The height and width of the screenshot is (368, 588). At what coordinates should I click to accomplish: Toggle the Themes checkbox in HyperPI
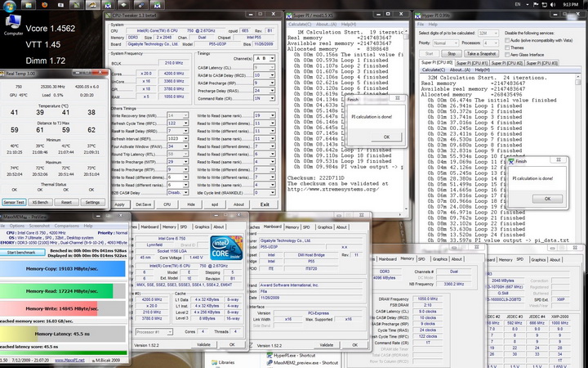click(x=506, y=47)
